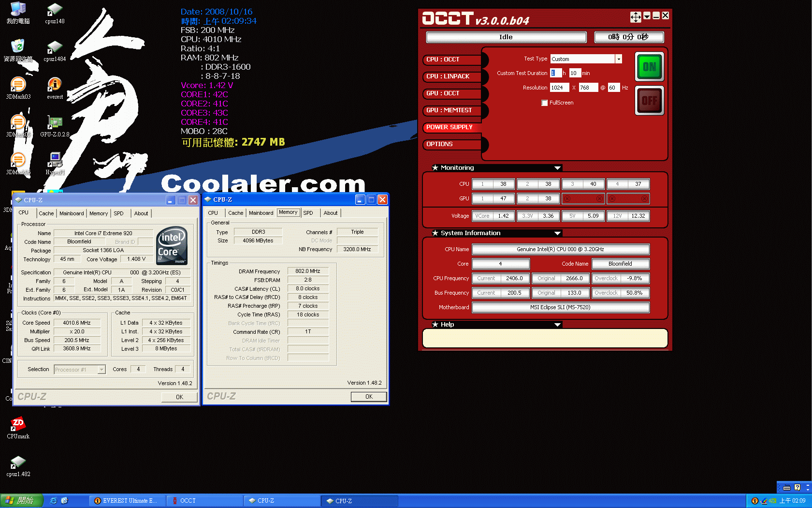Viewport: 812px width, 508px height.
Task: Launch the 3DMark06 desktop icon
Action: [x=18, y=164]
